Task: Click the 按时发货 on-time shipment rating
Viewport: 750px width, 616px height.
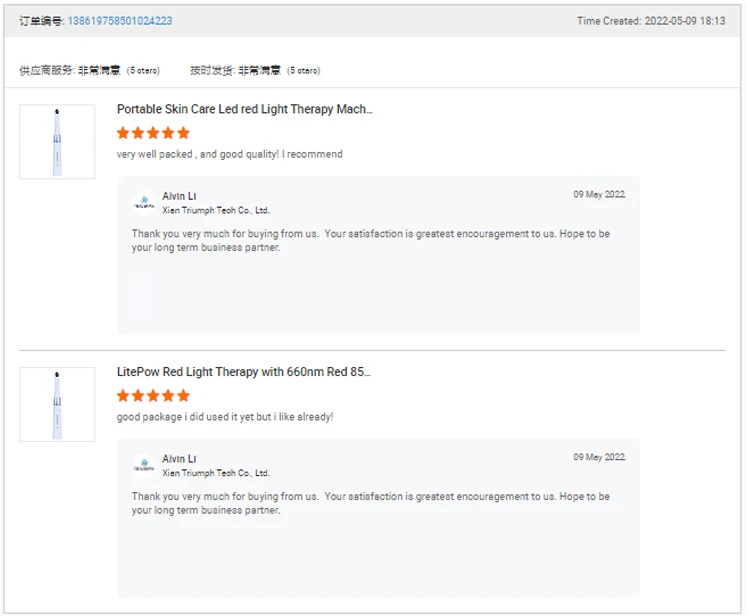Action: click(255, 71)
